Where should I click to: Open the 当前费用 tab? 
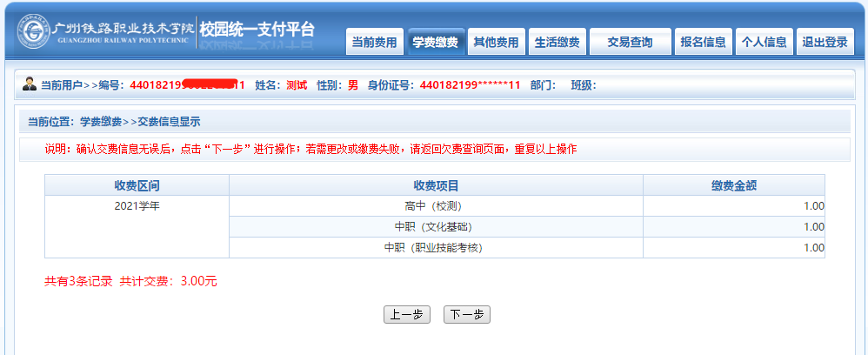375,42
